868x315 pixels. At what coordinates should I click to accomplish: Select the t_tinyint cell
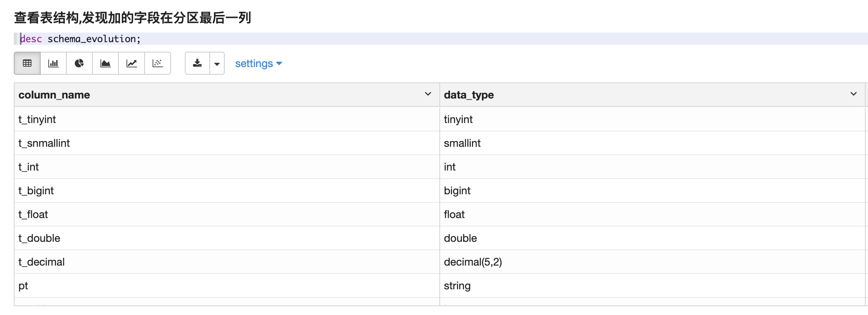pos(37,120)
